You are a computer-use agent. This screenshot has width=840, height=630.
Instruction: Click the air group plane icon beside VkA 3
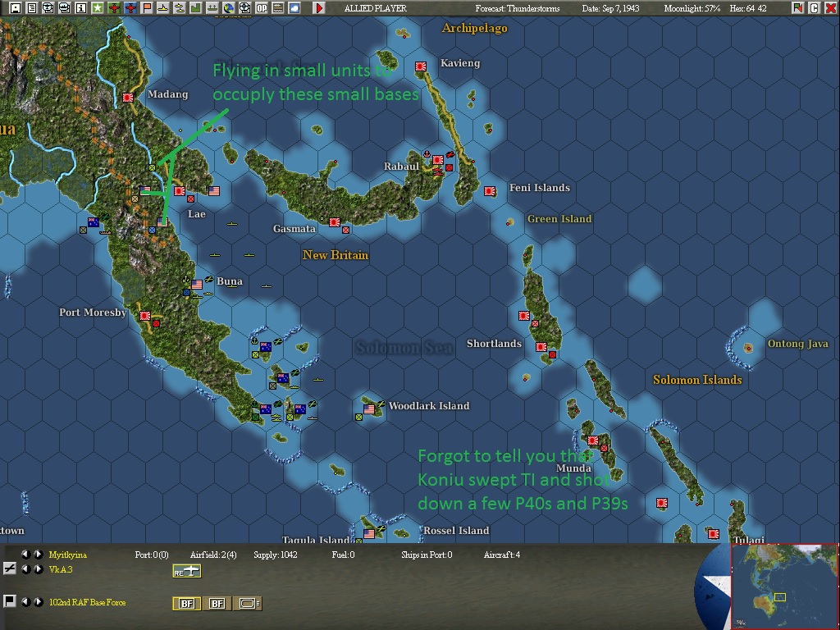point(9,569)
